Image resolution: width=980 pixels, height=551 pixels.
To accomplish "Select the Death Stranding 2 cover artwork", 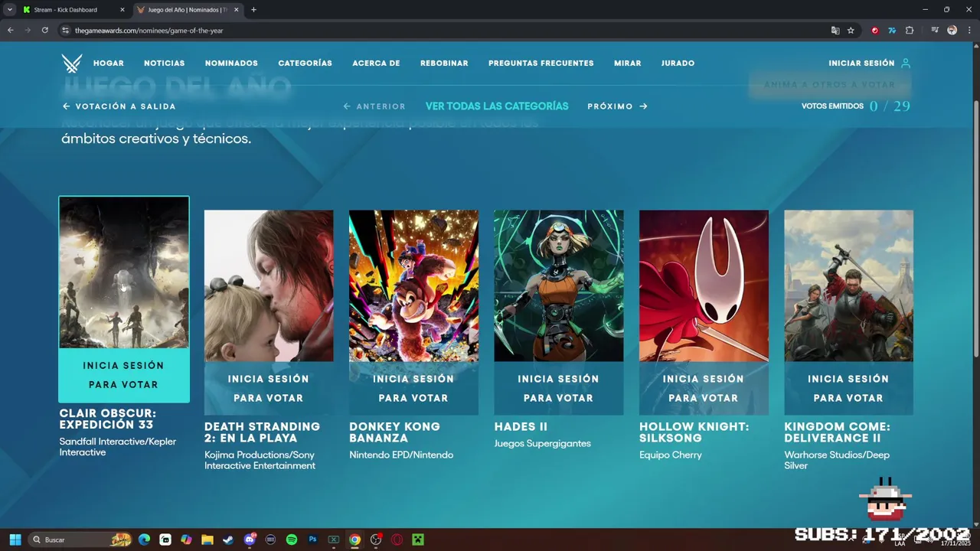I will pos(269,285).
